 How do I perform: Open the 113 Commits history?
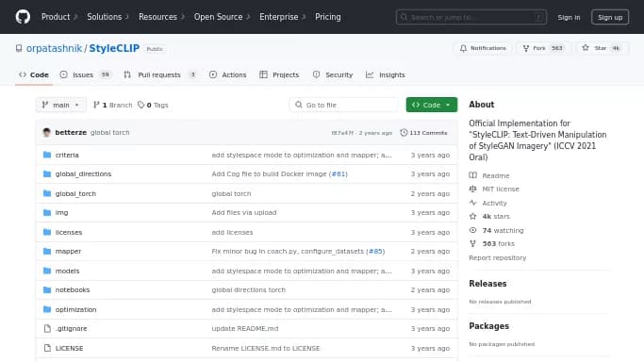[424, 133]
